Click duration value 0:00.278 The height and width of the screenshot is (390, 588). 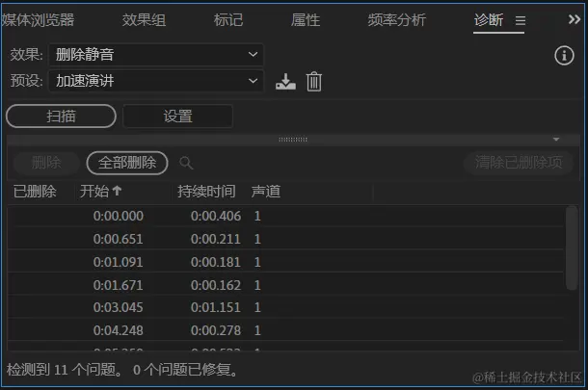click(x=216, y=330)
